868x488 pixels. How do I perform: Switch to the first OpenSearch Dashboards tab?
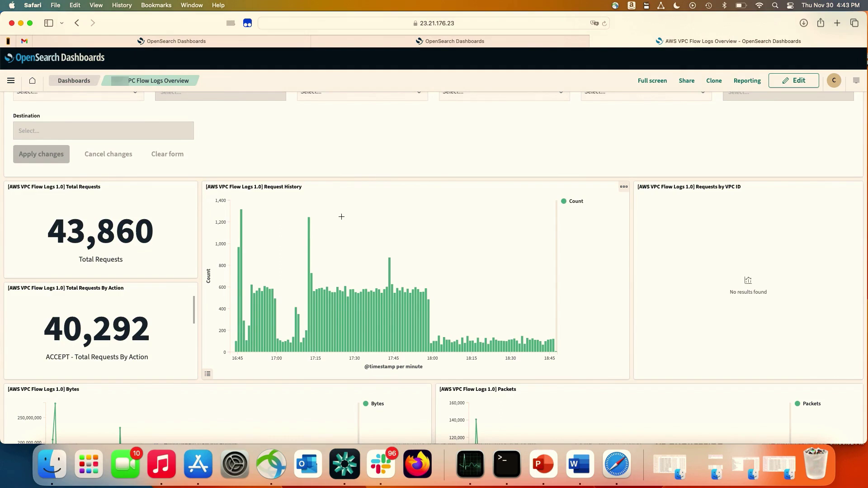172,41
